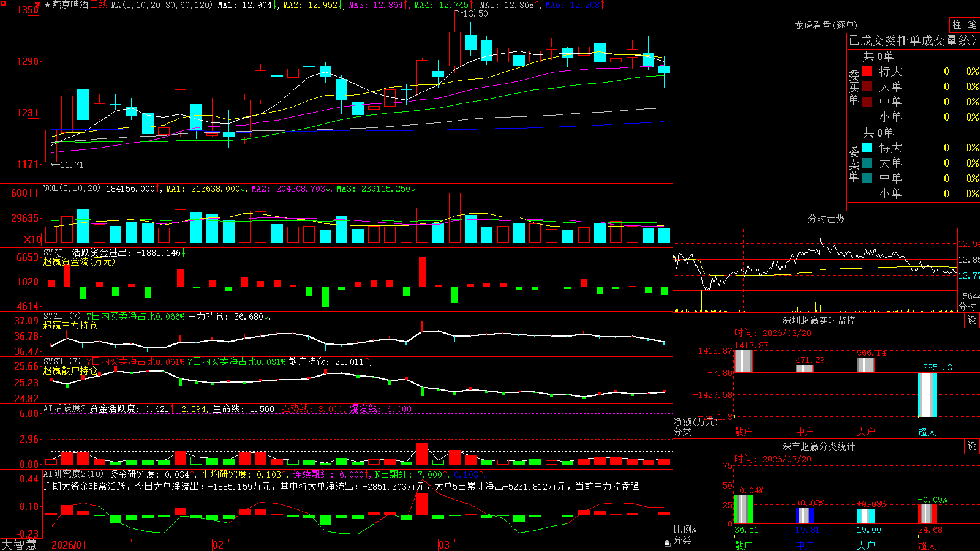Click the 超赢散户持仓 label
Screen dimensions: 980x551
click(x=70, y=370)
